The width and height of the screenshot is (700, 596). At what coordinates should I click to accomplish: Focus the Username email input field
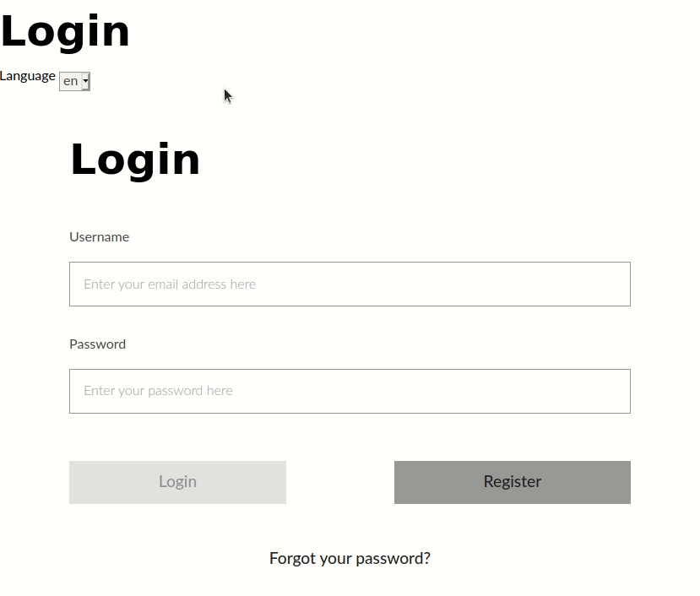click(350, 284)
